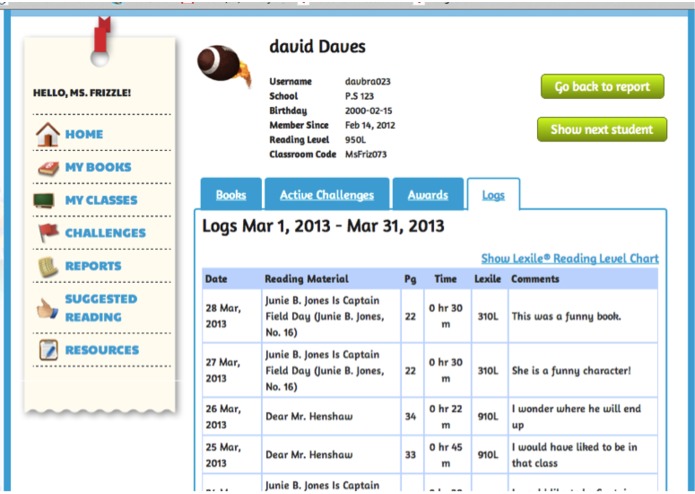Click the Time column header
This screenshot has height=494, width=695.
[x=445, y=279]
